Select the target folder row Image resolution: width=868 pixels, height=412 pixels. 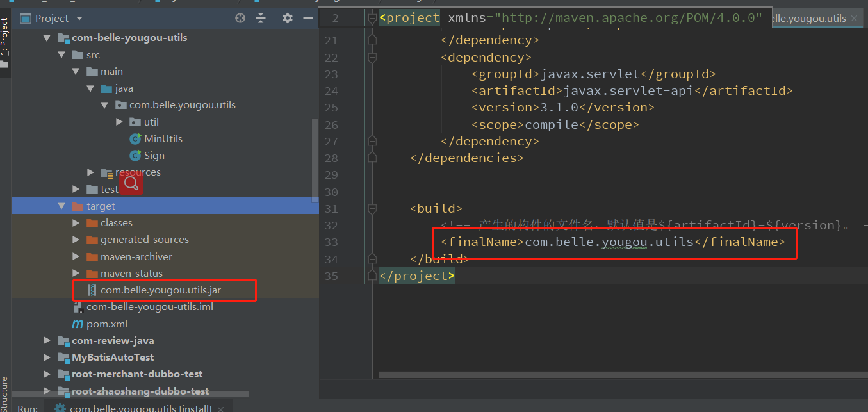tap(165, 206)
